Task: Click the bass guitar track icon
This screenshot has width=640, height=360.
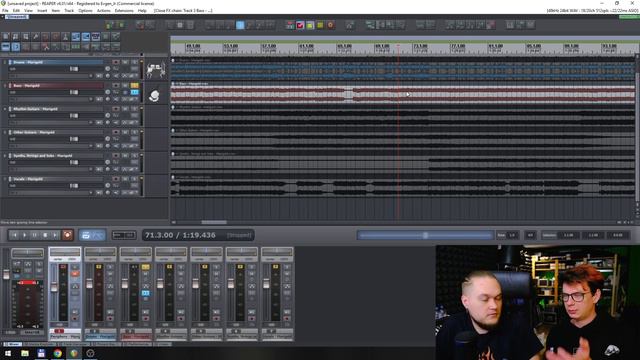Action: coord(154,95)
